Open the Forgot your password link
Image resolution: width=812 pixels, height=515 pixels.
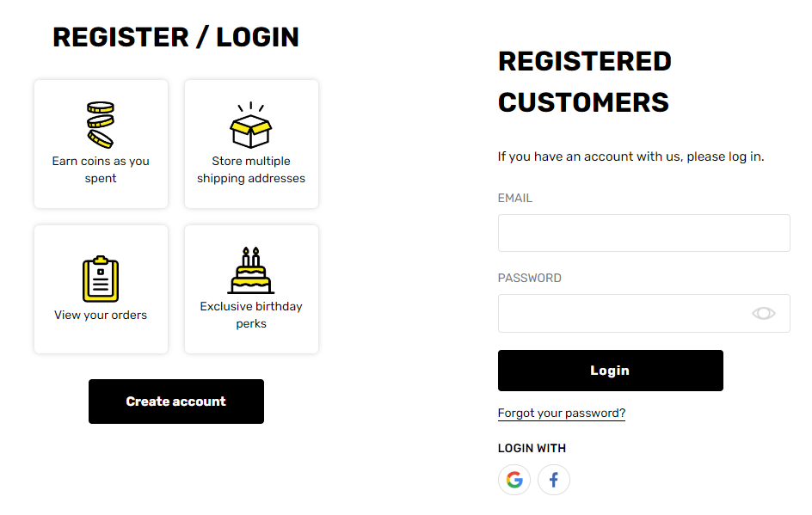click(562, 413)
